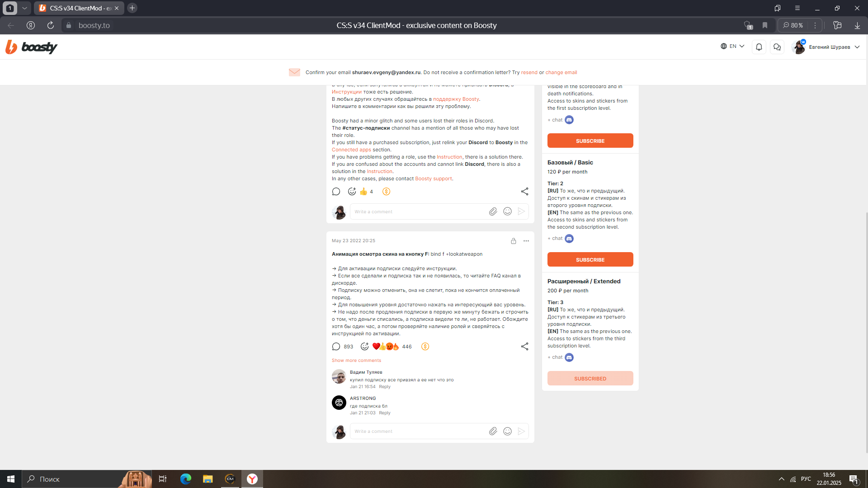The height and width of the screenshot is (488, 868).
Task: Open a new browser tab
Action: point(132,8)
